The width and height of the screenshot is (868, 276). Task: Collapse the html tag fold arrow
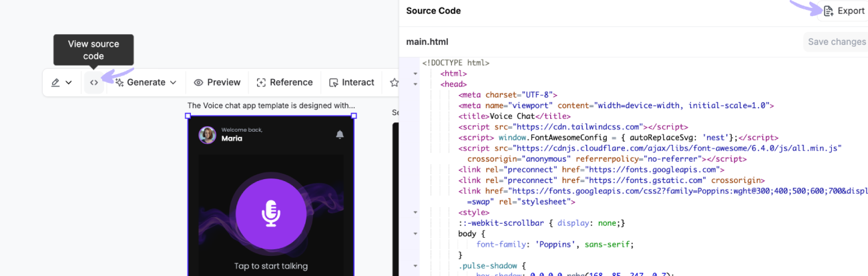coord(415,74)
